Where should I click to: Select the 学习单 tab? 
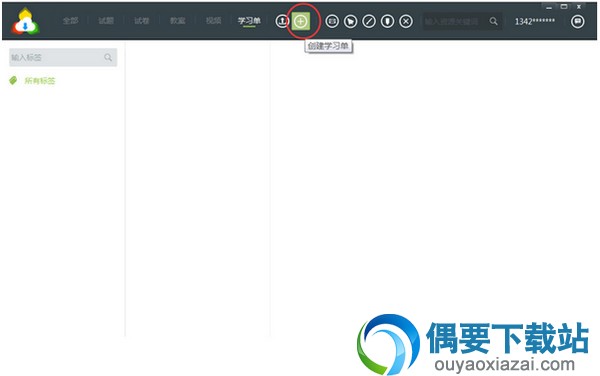pyautogui.click(x=249, y=21)
